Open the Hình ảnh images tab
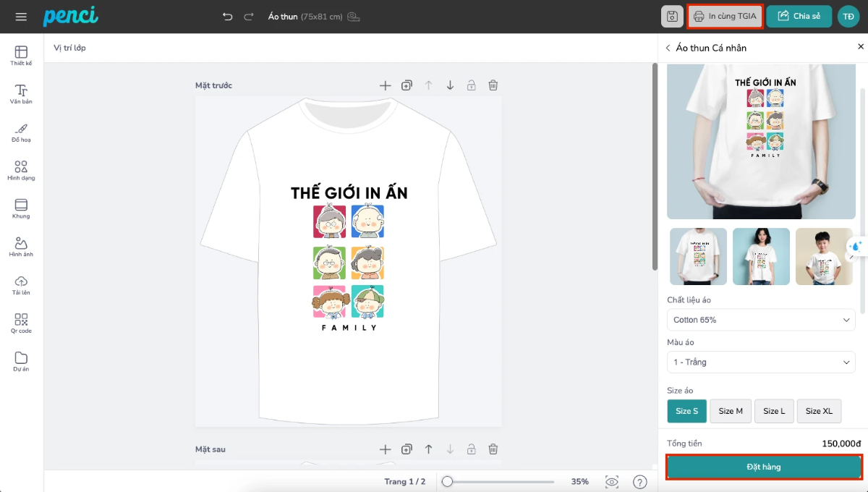Viewport: 868px width, 492px height. click(x=21, y=247)
